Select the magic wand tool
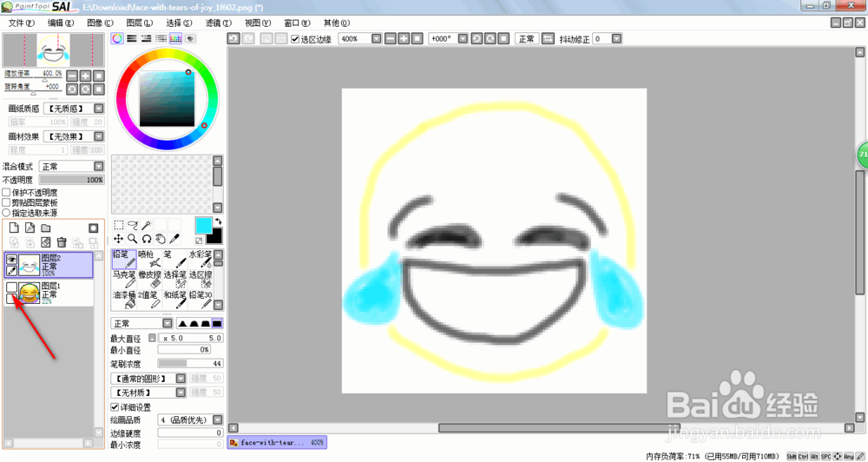This screenshot has width=868, height=462. coord(146,225)
